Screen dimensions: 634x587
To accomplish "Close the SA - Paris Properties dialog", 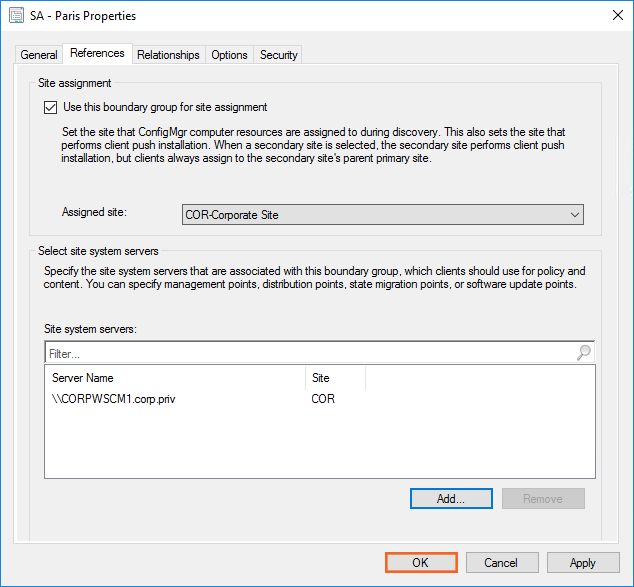I will (x=613, y=16).
